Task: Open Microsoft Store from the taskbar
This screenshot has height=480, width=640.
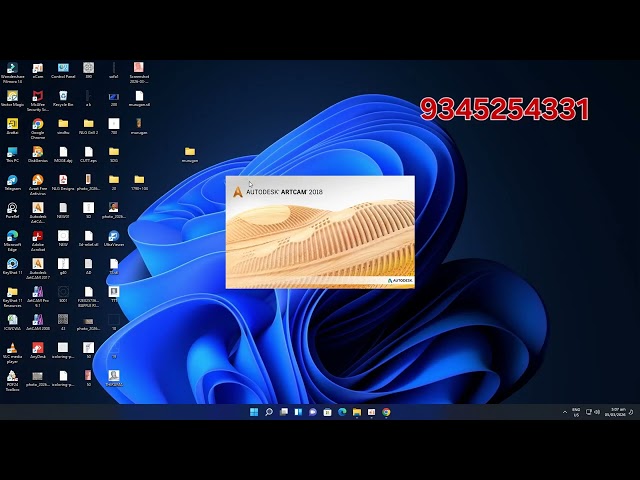Action: pyautogui.click(x=327, y=412)
